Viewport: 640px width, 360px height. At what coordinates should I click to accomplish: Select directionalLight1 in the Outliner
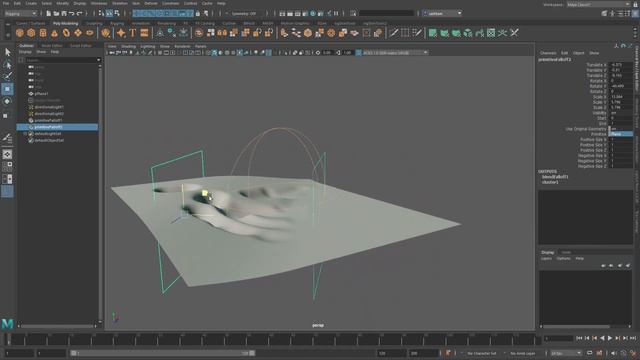click(49, 107)
